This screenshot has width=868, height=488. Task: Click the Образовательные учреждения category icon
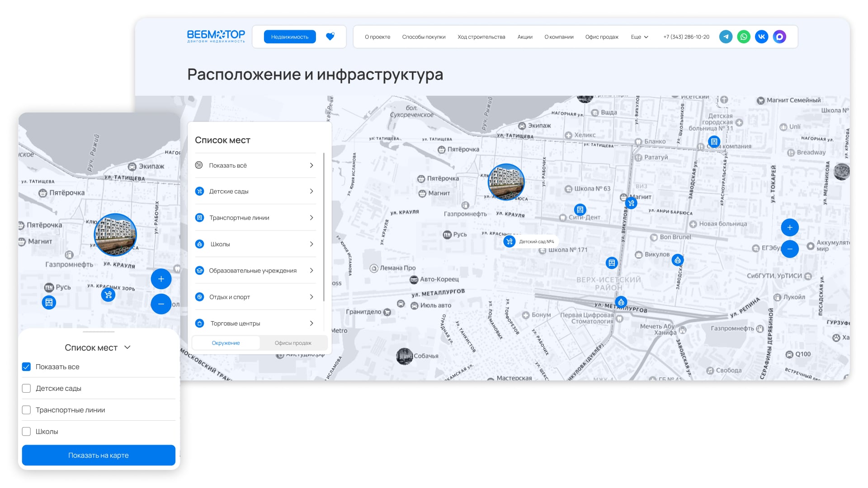pos(199,271)
